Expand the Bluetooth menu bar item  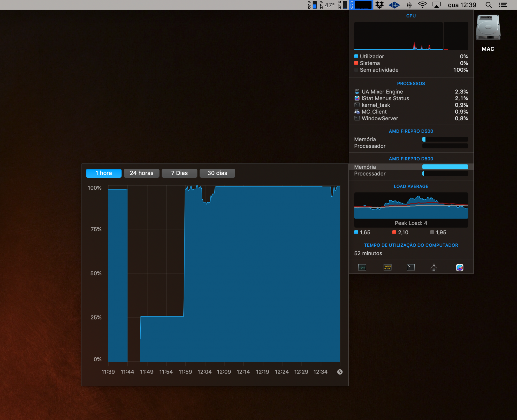[x=409, y=5]
